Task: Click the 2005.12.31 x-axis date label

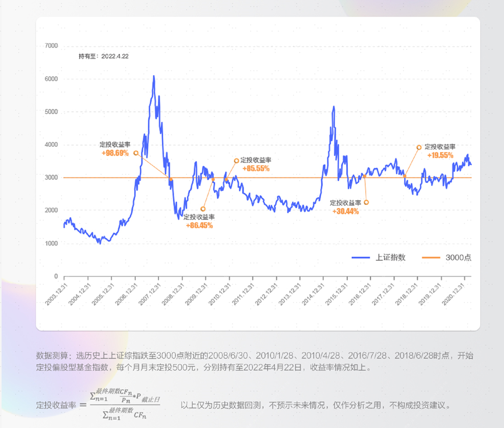Action: pyautogui.click(x=103, y=294)
